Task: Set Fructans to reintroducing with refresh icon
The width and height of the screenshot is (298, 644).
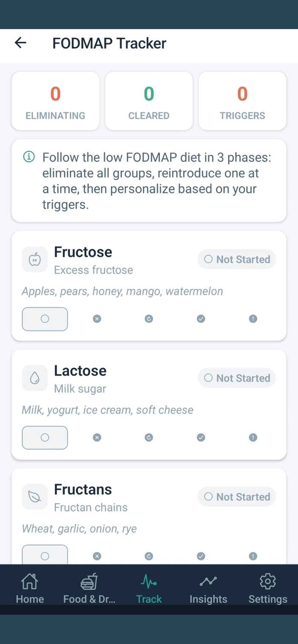Action: [x=149, y=556]
